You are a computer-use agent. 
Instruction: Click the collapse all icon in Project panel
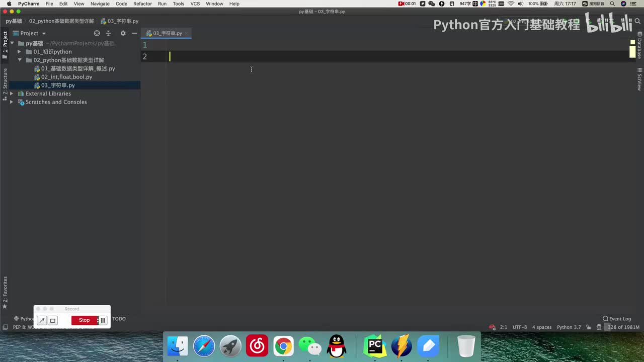tap(108, 33)
